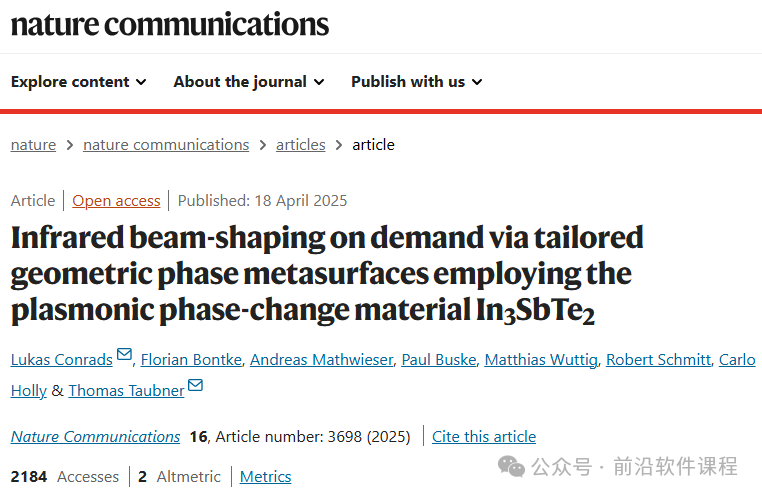Open nature communications breadcrumb link
The height and width of the screenshot is (497, 762).
(166, 145)
